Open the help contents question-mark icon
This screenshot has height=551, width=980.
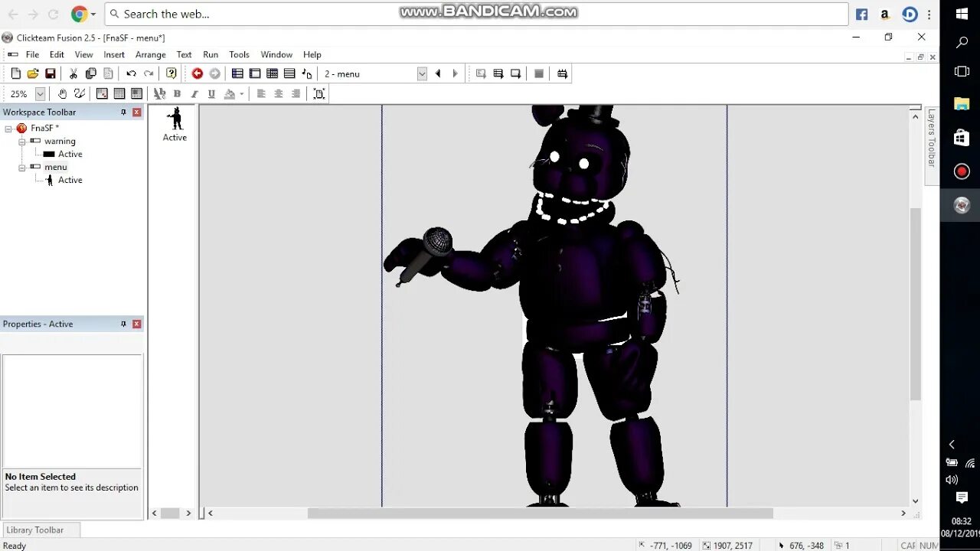point(171,73)
